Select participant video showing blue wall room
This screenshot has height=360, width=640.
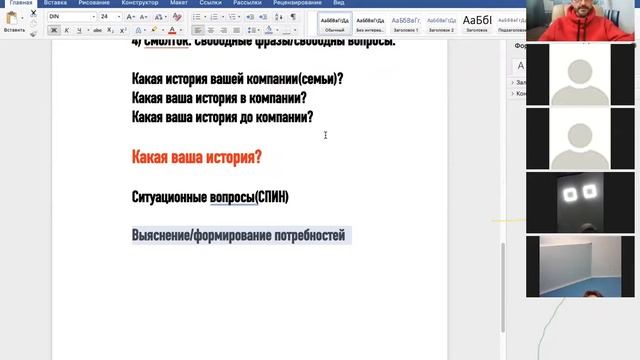[580, 266]
